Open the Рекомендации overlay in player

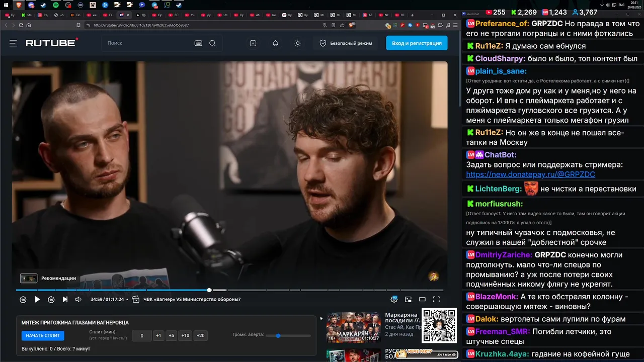click(48, 278)
